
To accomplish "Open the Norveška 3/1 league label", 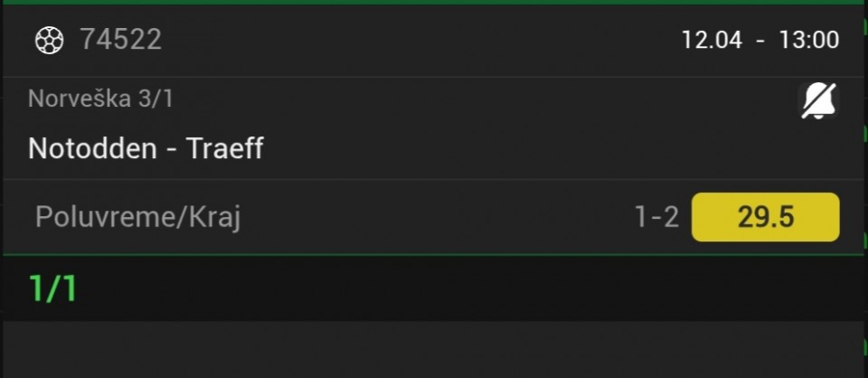I will point(100,99).
